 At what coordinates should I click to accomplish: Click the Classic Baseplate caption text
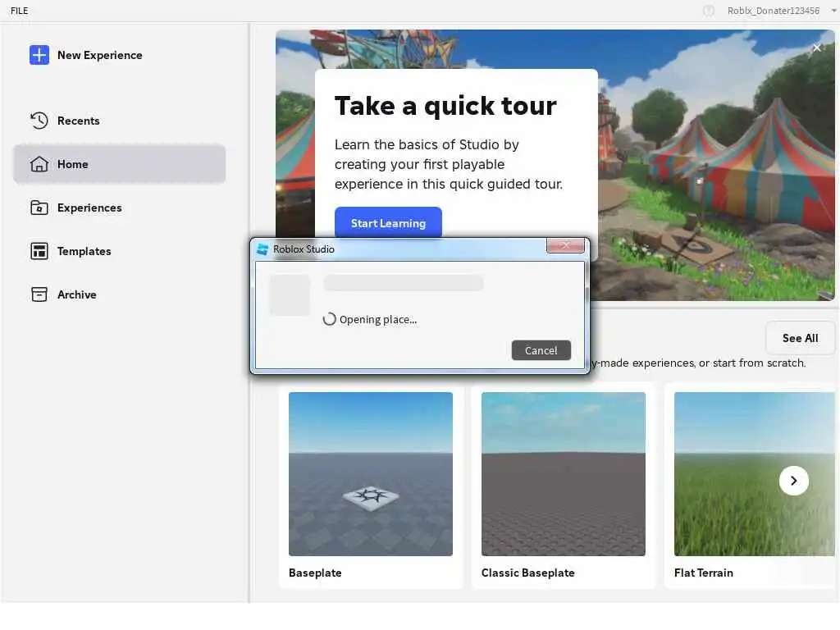pyautogui.click(x=527, y=573)
